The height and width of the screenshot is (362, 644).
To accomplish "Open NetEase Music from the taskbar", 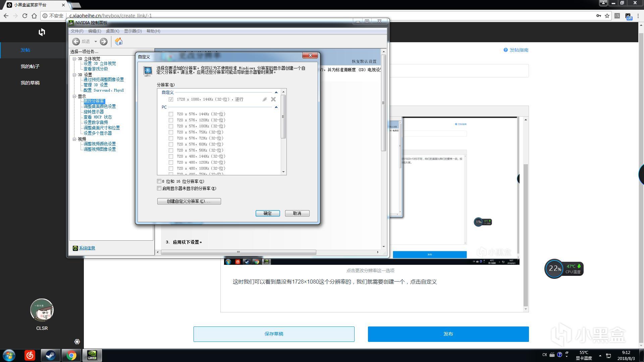I will coord(30,355).
